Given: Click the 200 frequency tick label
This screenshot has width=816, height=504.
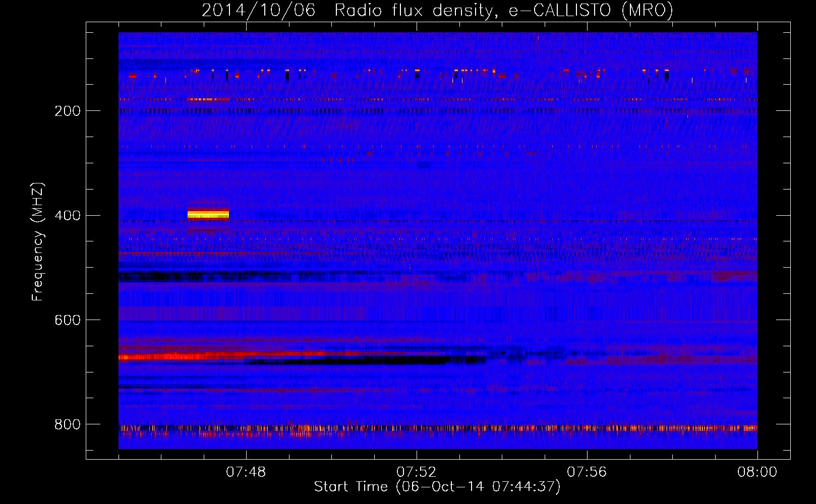Looking at the screenshot, I should tap(68, 111).
